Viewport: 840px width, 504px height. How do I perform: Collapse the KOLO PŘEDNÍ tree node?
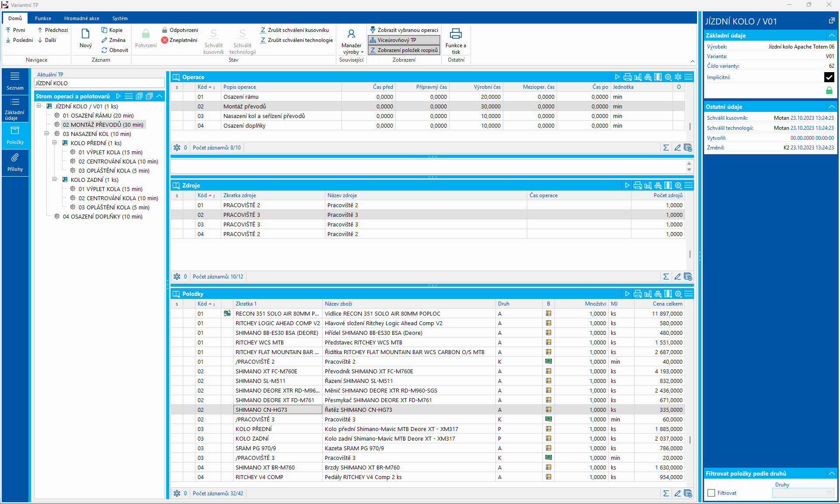coord(55,143)
